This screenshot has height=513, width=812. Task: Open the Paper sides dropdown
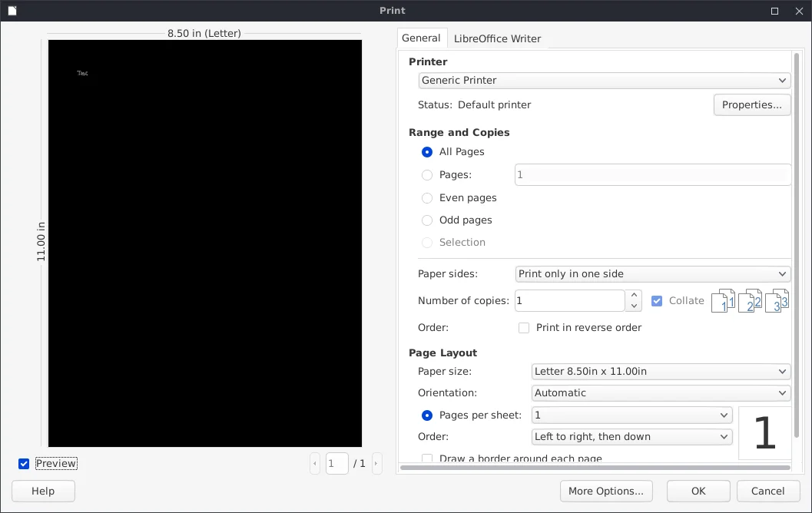(x=652, y=274)
